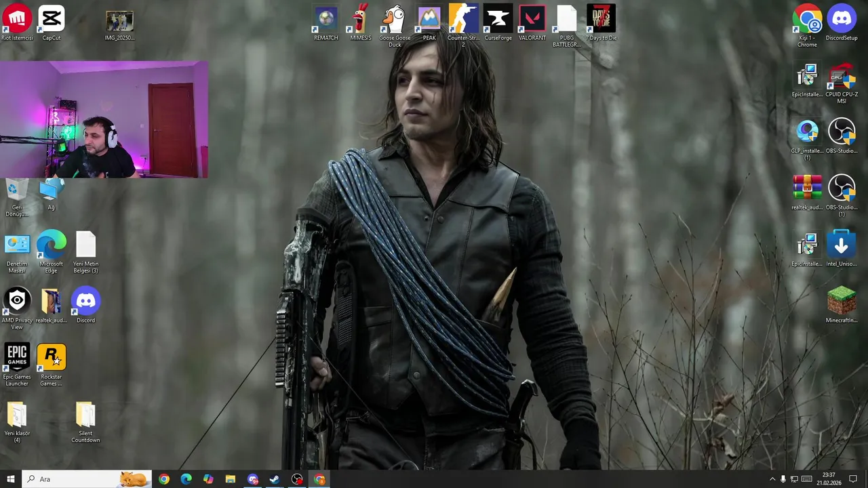Open the network status tray icon

[x=794, y=479]
